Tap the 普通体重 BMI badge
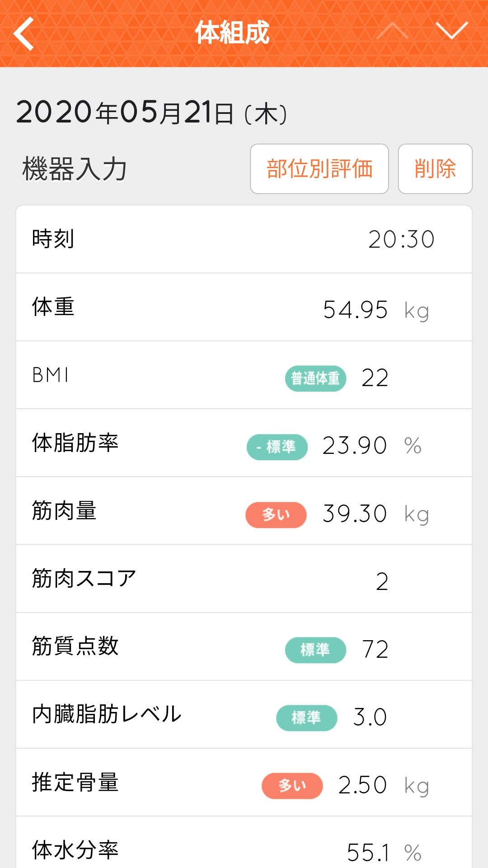Image resolution: width=488 pixels, height=868 pixels. coord(315,378)
